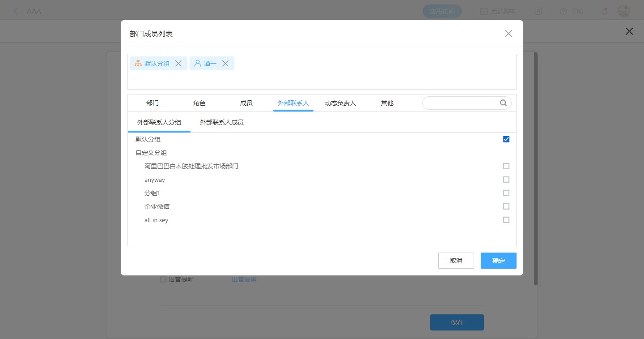
Task: Click the back arrow next to AAA
Action: (16, 11)
